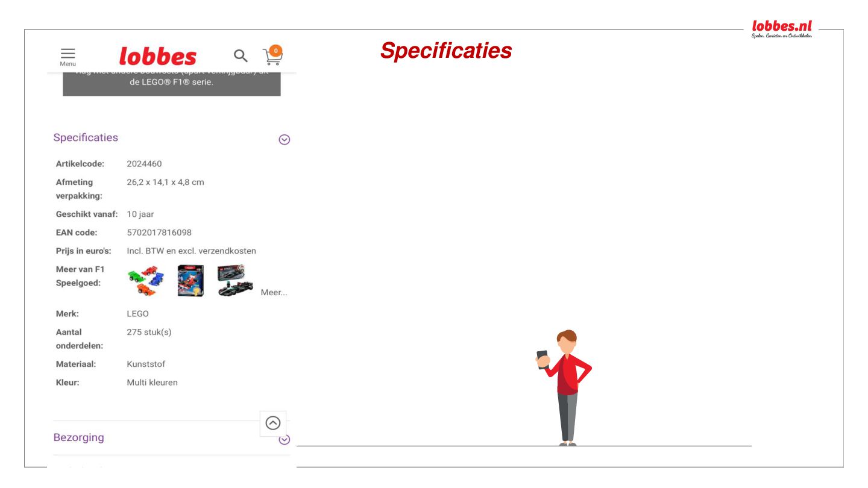868x488 pixels.
Task: Open the colorful race cars thumbnail
Action: [x=146, y=281]
